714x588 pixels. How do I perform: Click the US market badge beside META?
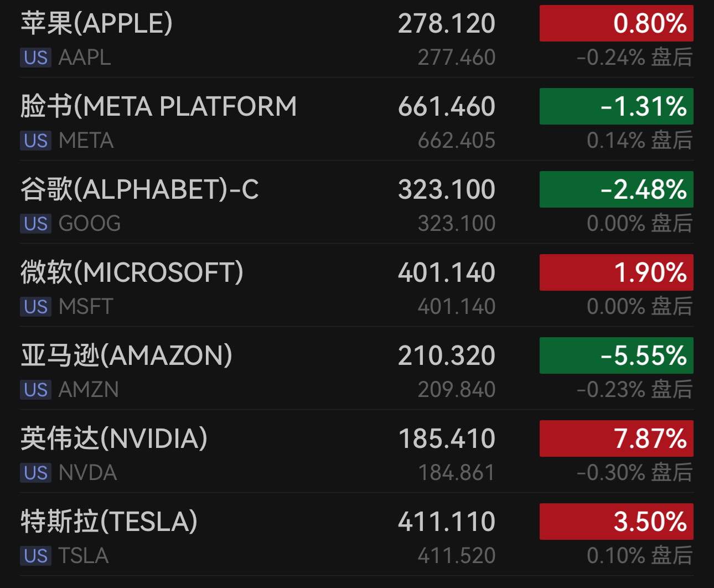click(x=35, y=141)
